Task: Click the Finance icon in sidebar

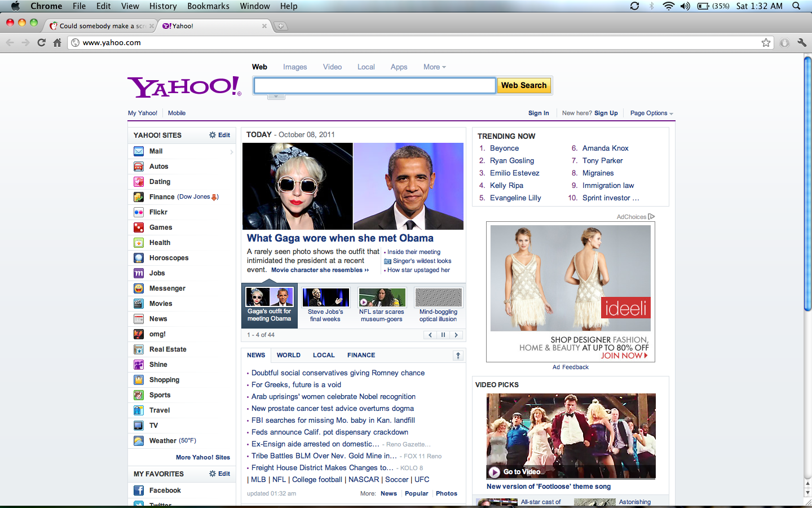Action: [x=139, y=197]
